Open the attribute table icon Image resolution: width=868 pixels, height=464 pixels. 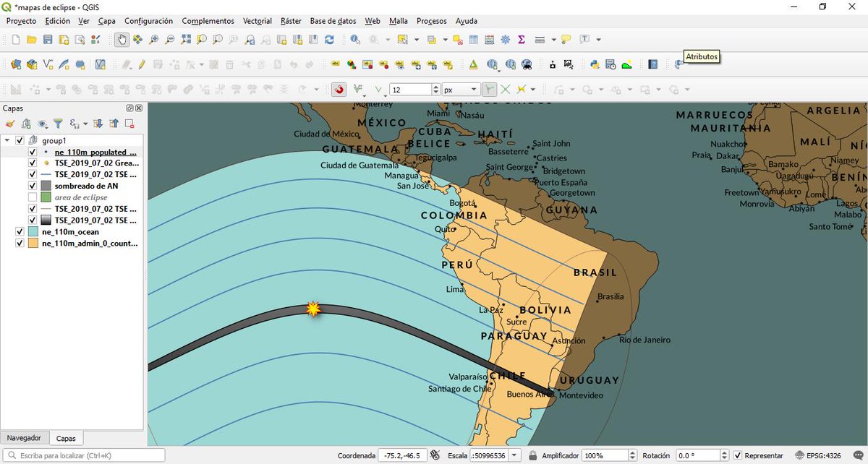(474, 40)
